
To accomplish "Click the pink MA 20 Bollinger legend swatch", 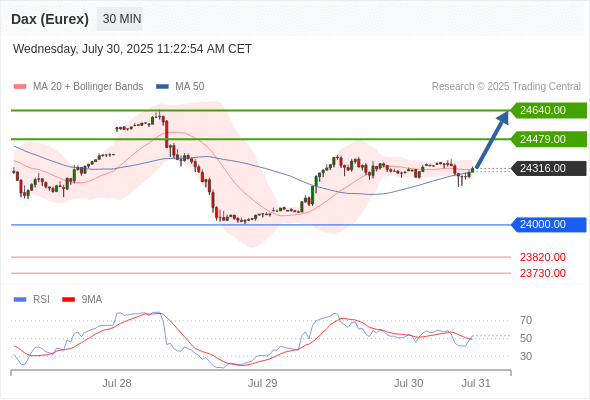I will click(x=20, y=87).
